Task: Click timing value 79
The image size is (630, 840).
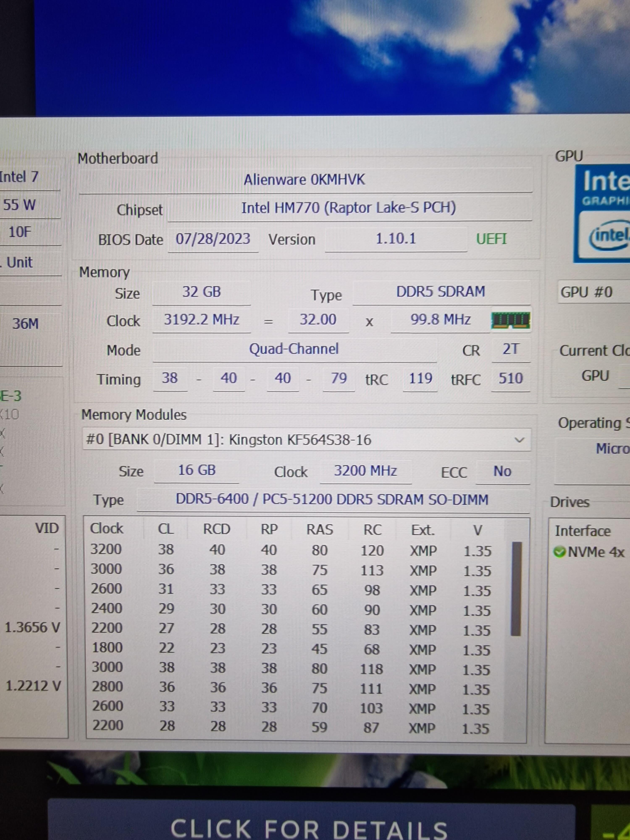Action: click(x=339, y=378)
